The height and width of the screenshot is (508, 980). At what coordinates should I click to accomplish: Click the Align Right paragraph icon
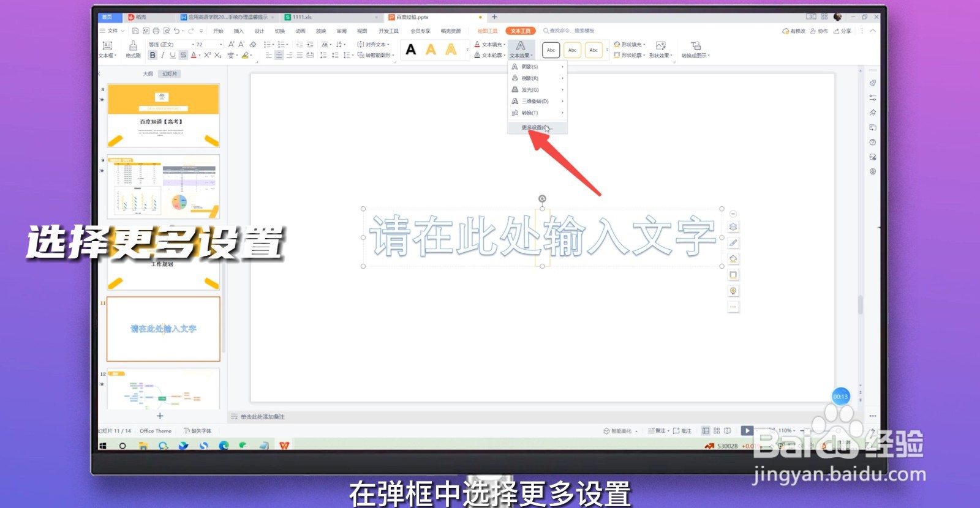[289, 55]
